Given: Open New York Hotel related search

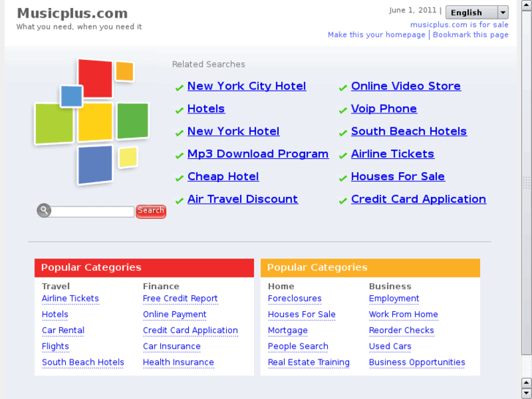Looking at the screenshot, I should click(x=233, y=131).
